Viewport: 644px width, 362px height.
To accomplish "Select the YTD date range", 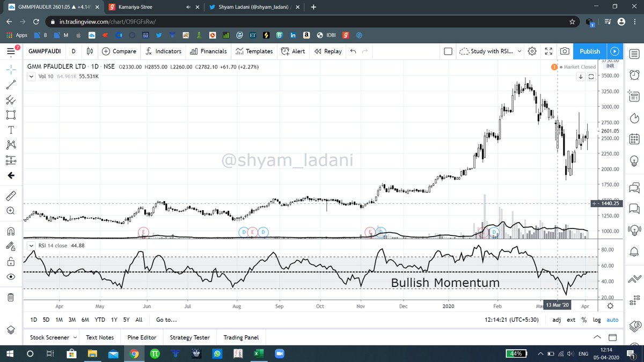I will pos(100,320).
